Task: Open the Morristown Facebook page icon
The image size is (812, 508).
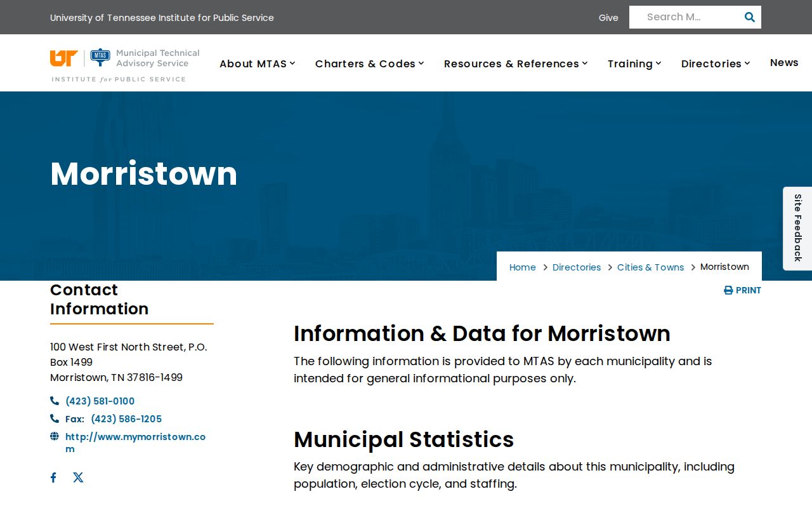Action: (x=53, y=478)
